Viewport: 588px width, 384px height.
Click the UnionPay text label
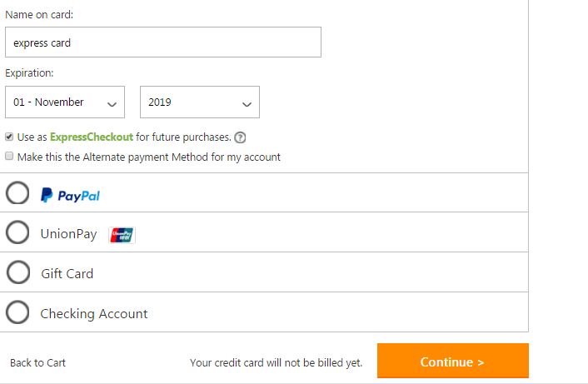click(x=68, y=234)
